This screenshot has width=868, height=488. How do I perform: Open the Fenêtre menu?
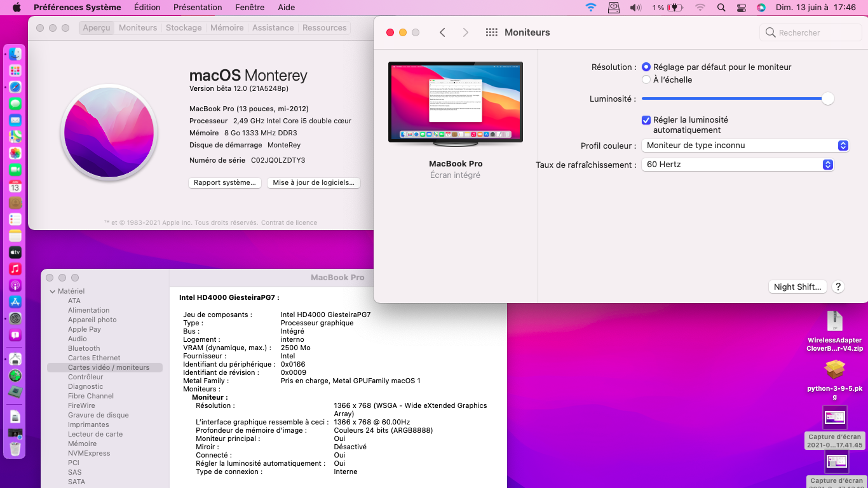250,8
